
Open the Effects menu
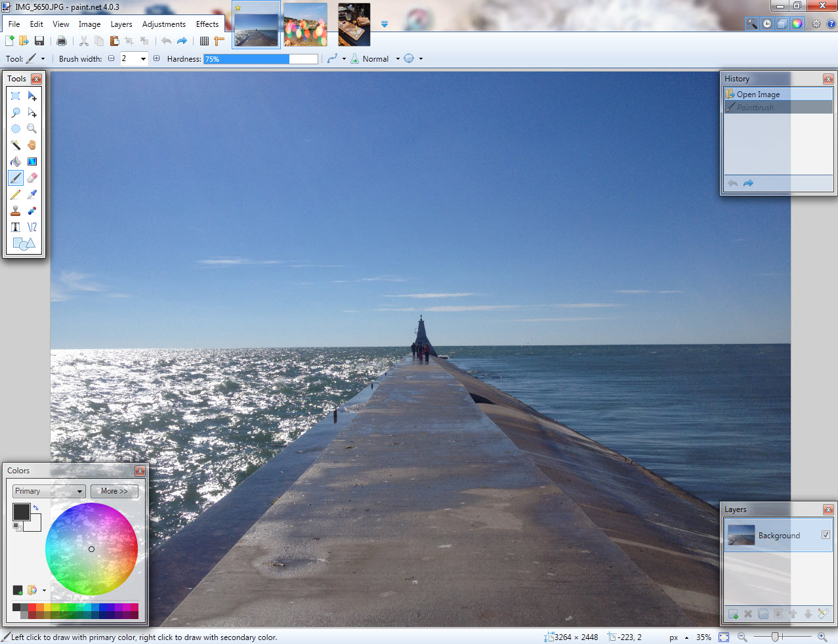tap(207, 24)
